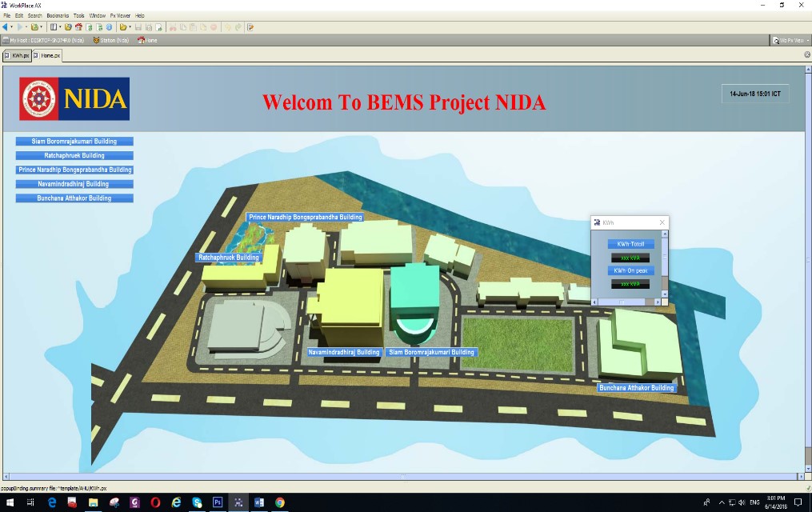Click the Back navigation arrow in toolbar
812x512 pixels.
pyautogui.click(x=5, y=27)
